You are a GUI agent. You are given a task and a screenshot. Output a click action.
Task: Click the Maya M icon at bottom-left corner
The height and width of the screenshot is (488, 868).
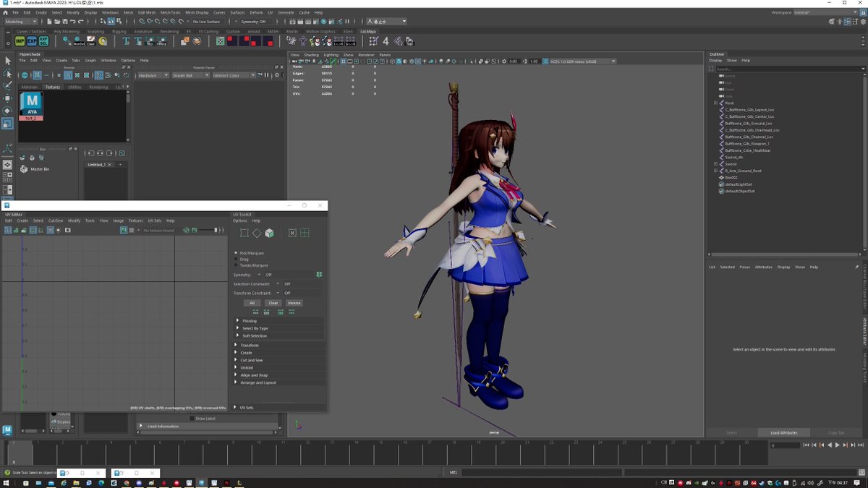coord(7,430)
